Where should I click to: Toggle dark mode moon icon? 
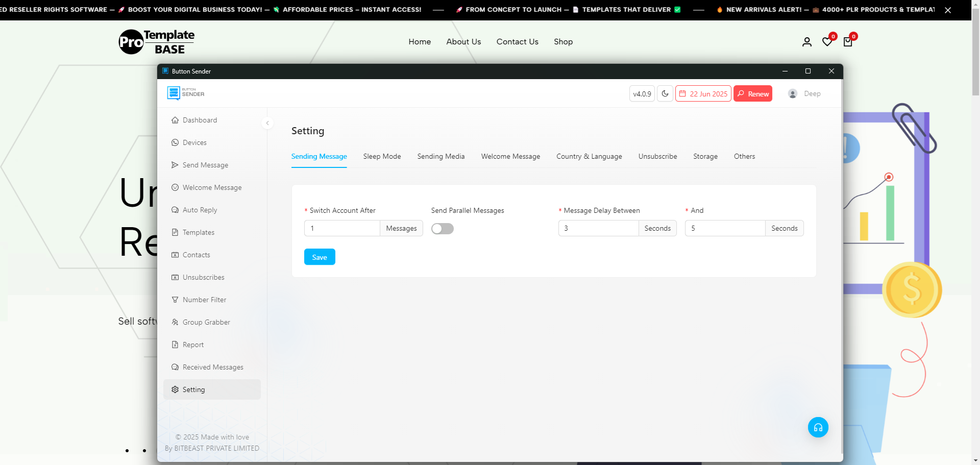[665, 93]
